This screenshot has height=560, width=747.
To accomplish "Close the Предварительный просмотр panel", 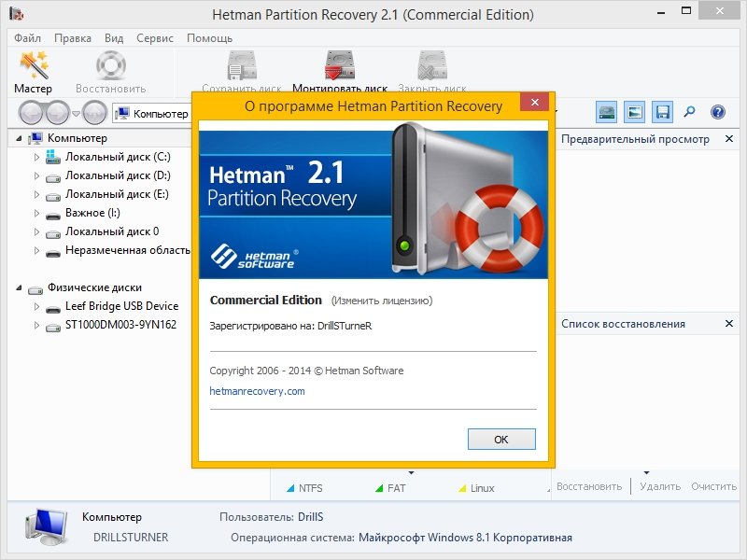I will (729, 138).
